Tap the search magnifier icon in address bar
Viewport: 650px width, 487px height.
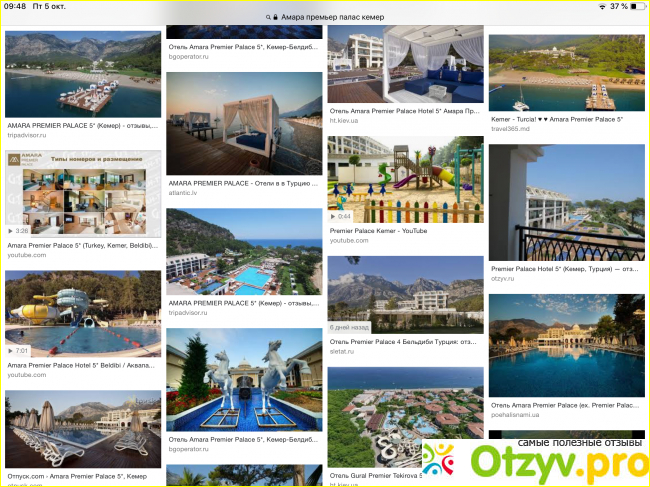268,17
